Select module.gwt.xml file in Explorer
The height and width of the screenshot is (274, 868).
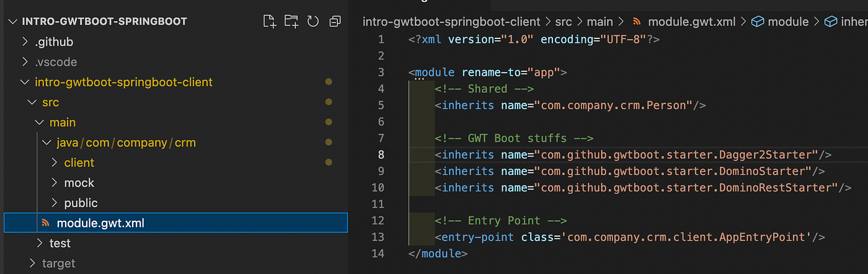[100, 223]
